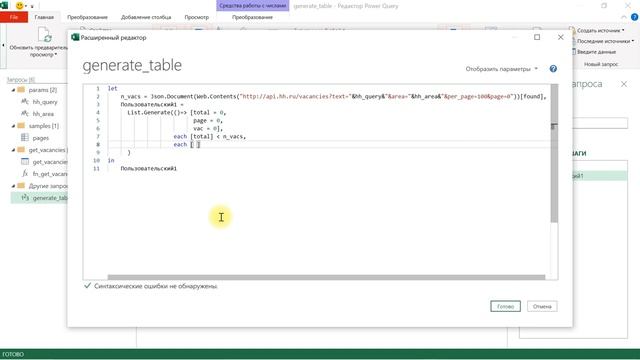Switch to the Добавление столбца tab
The width and height of the screenshot is (640, 360).
[146, 17]
